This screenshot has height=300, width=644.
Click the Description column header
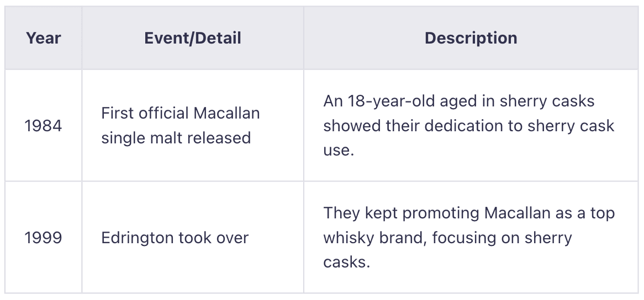click(x=471, y=38)
